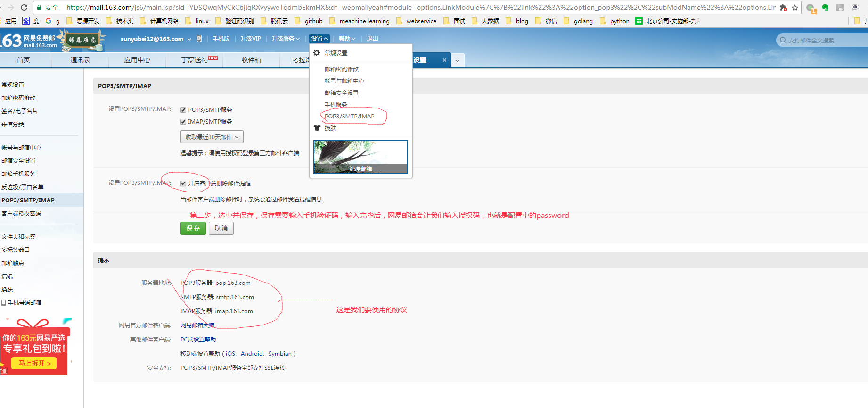868x408 pixels.
Task: Click the green Evernote extension icon
Action: click(825, 8)
